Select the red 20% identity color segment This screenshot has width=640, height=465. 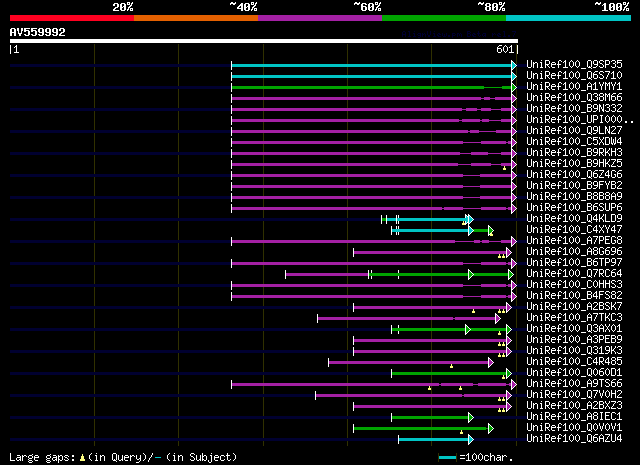(72, 18)
